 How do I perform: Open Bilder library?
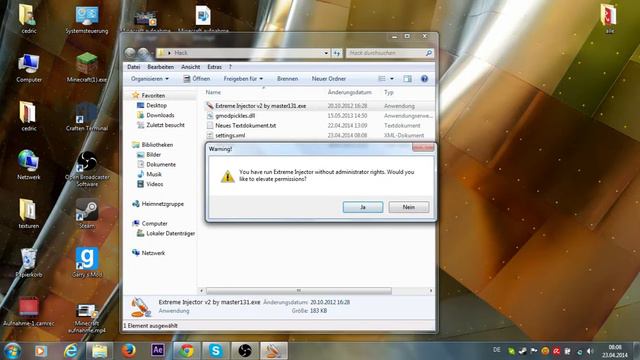[x=153, y=155]
